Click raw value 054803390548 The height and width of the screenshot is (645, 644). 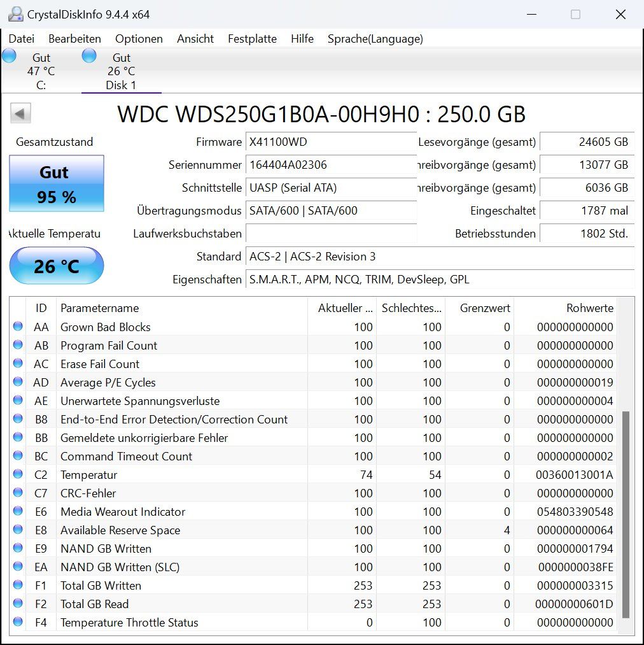coord(575,512)
